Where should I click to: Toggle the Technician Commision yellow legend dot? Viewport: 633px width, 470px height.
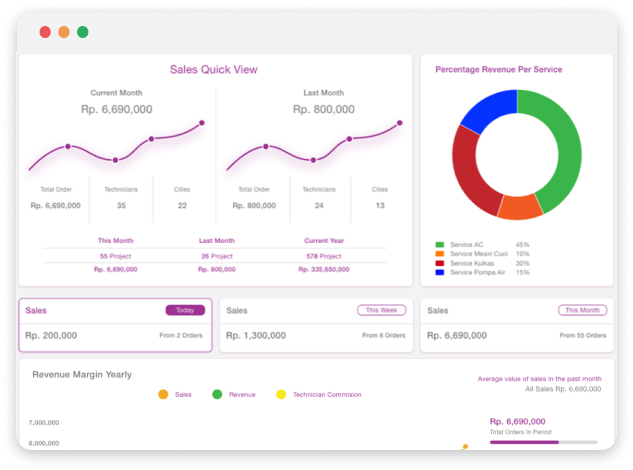point(281,395)
